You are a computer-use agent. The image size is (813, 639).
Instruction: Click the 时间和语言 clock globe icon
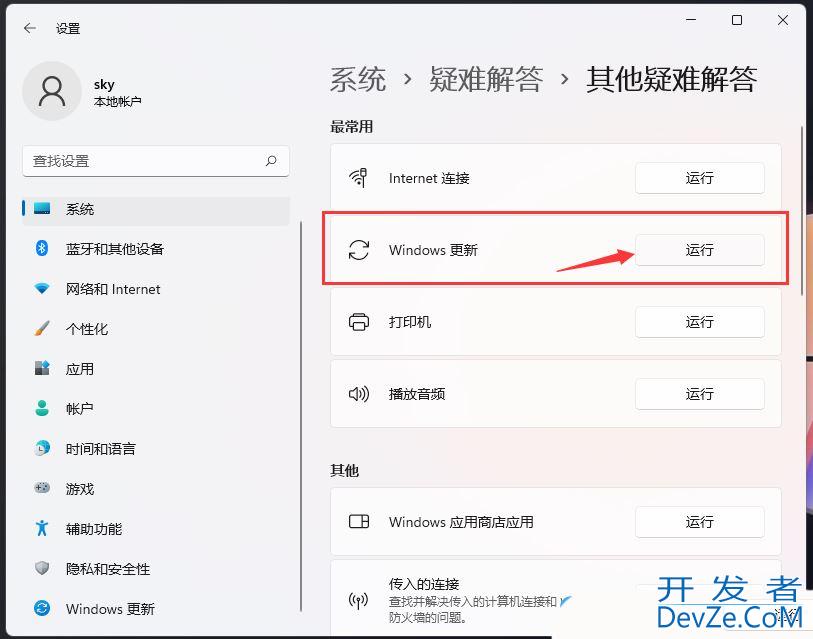tap(42, 448)
